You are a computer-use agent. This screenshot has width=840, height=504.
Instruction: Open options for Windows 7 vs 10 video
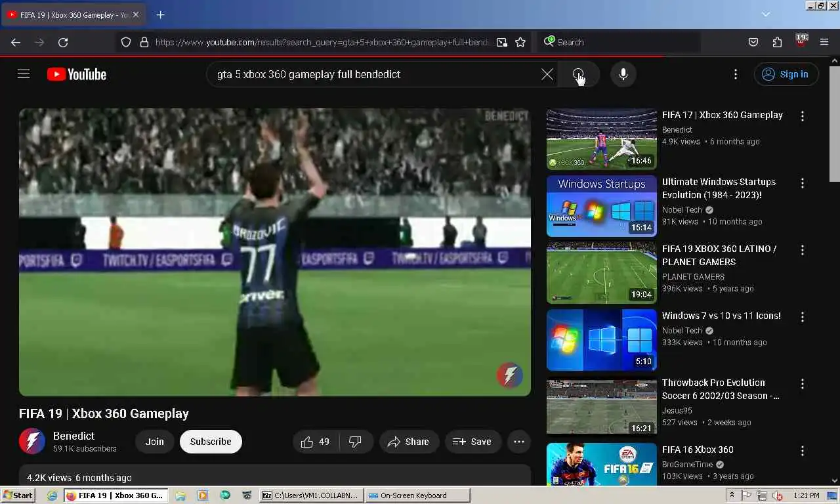tap(802, 317)
